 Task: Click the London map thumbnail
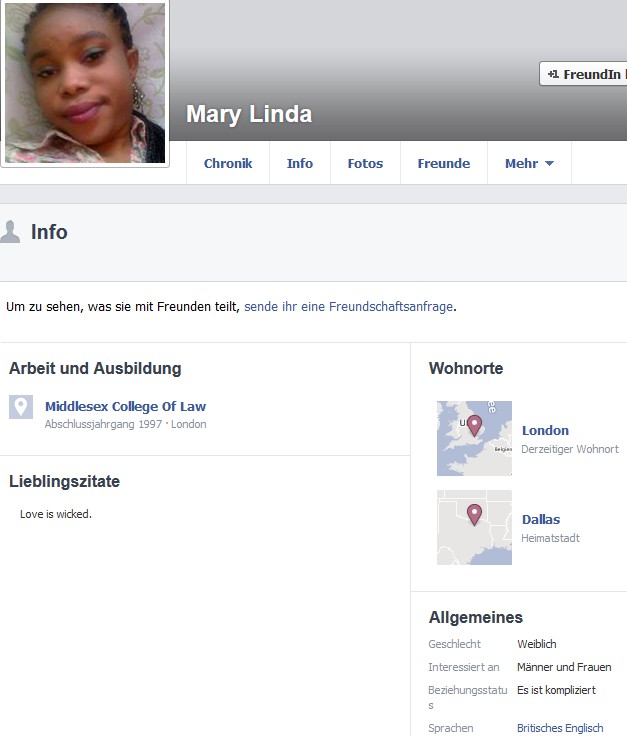click(x=474, y=438)
